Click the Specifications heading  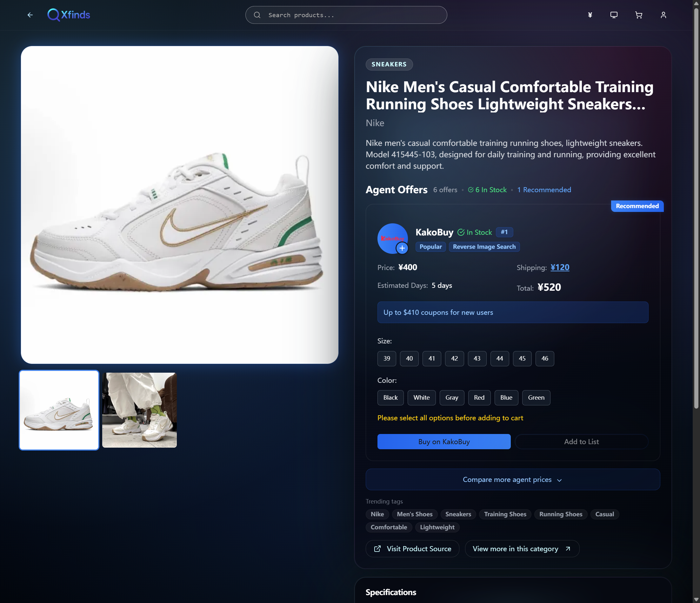pyautogui.click(x=391, y=592)
